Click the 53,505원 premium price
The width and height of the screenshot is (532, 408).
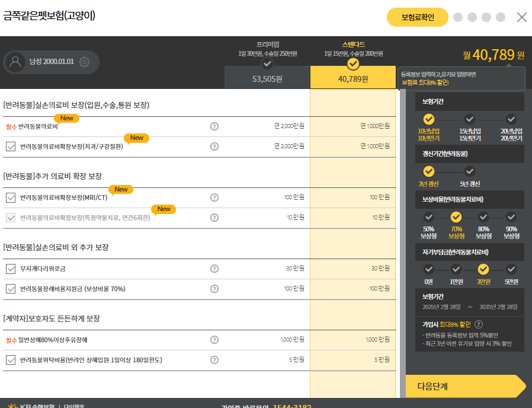(267, 79)
